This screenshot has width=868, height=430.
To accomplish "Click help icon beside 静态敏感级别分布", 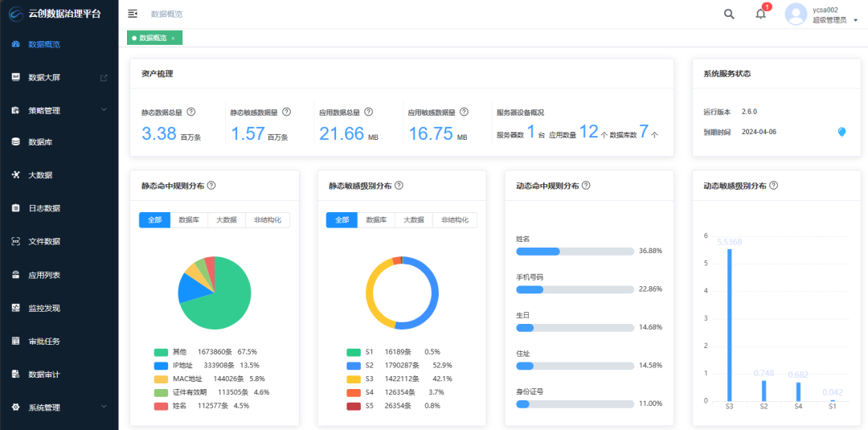I will 399,186.
